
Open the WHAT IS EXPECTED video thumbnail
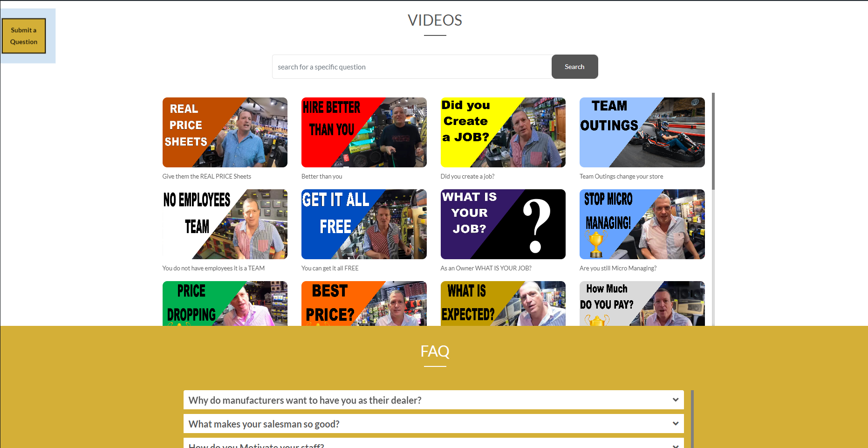[503, 303]
